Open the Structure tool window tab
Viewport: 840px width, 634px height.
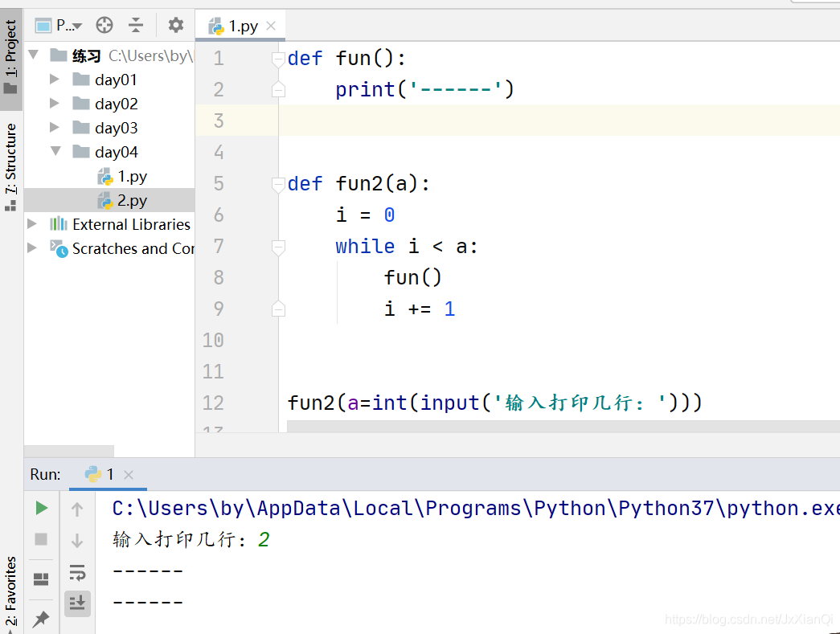click(x=10, y=166)
